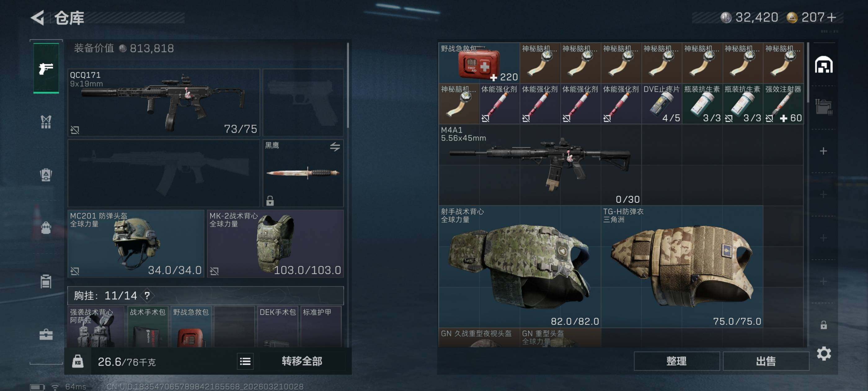
Task: Click the back arrow beside 仓库
Action: 38,18
